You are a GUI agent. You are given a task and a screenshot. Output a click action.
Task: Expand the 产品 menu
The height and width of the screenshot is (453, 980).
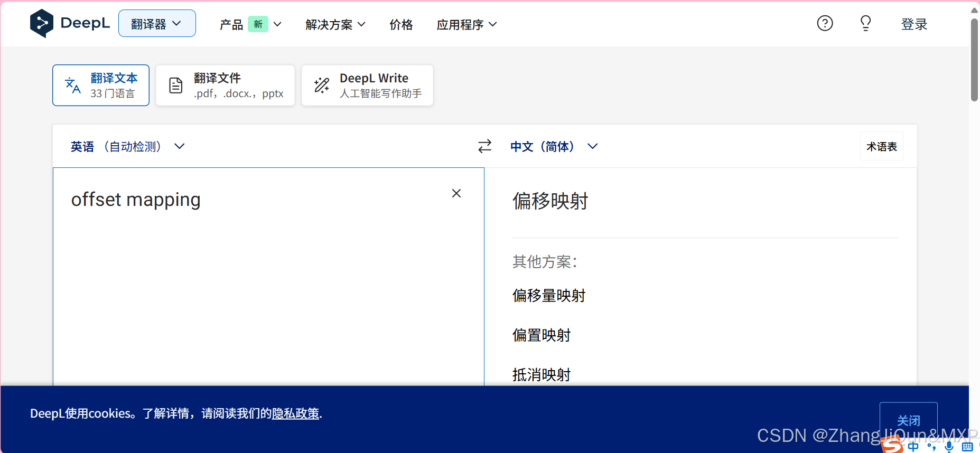(250, 24)
